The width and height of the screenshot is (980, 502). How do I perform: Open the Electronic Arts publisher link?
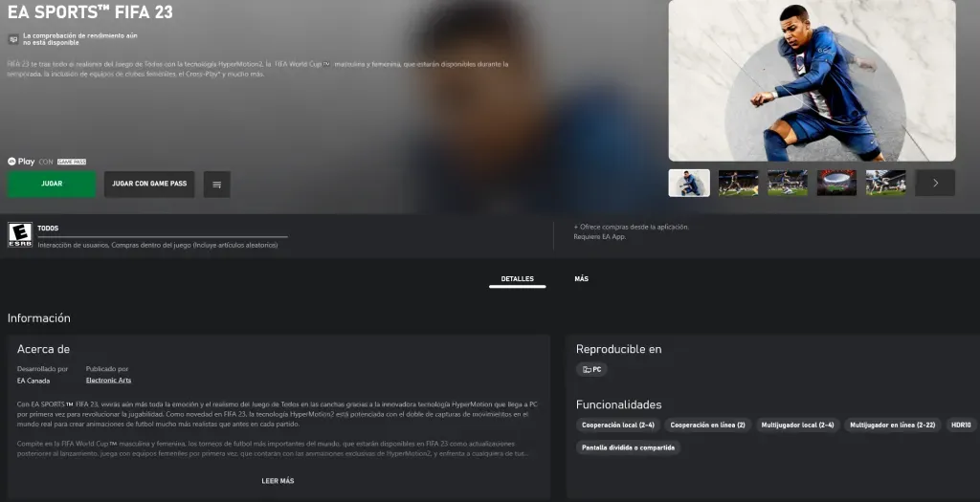[108, 381]
